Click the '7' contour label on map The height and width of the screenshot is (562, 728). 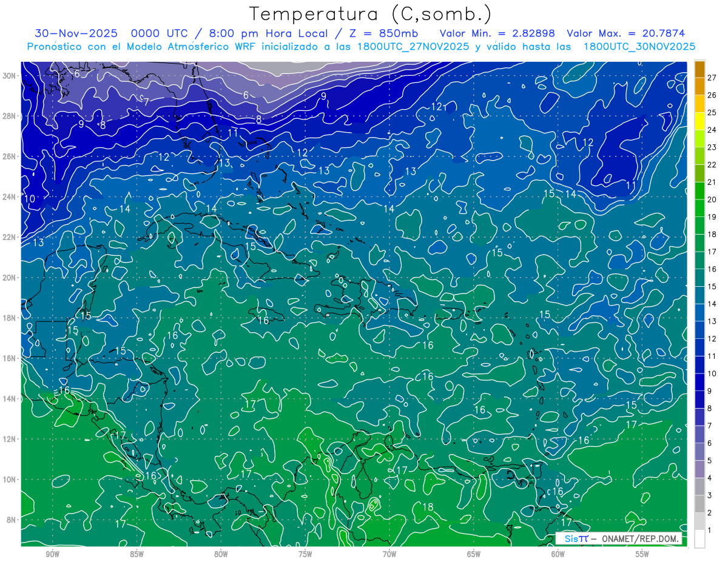click(x=146, y=102)
